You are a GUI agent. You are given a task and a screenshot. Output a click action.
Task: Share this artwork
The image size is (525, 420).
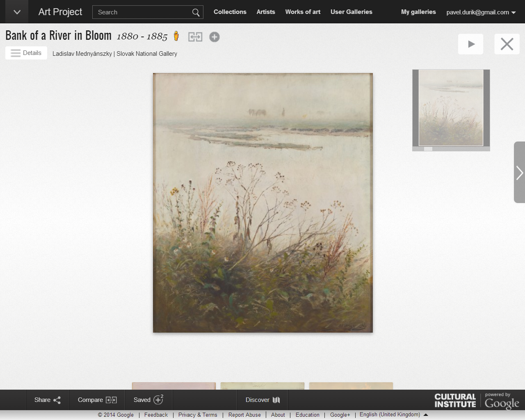pyautogui.click(x=48, y=400)
